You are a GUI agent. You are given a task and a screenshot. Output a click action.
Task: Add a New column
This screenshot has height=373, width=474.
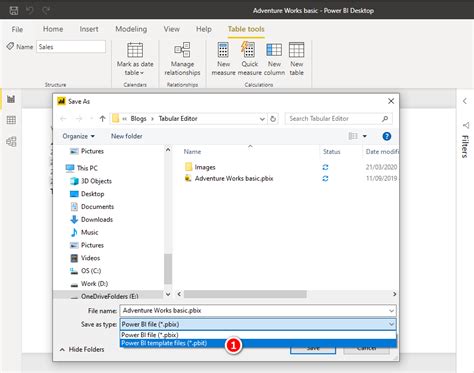pos(274,59)
